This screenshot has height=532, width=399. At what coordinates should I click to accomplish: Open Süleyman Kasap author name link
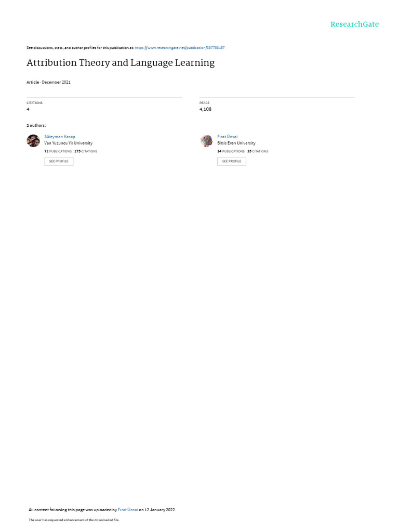[x=60, y=137]
